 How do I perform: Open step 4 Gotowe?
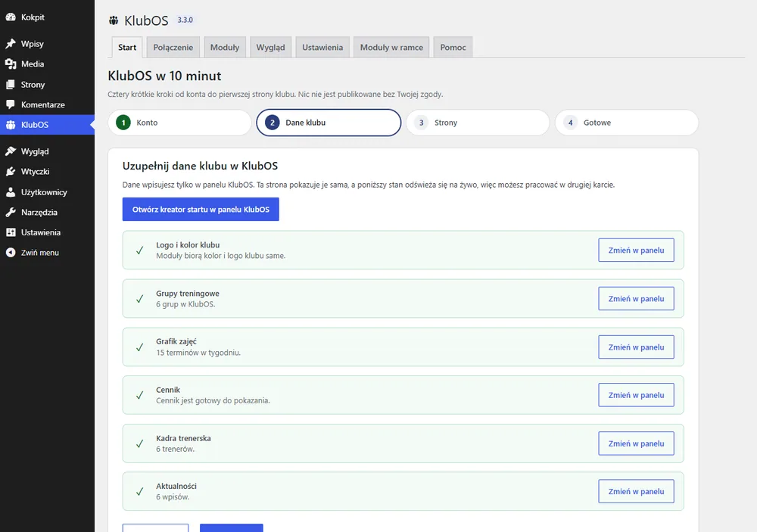point(627,123)
